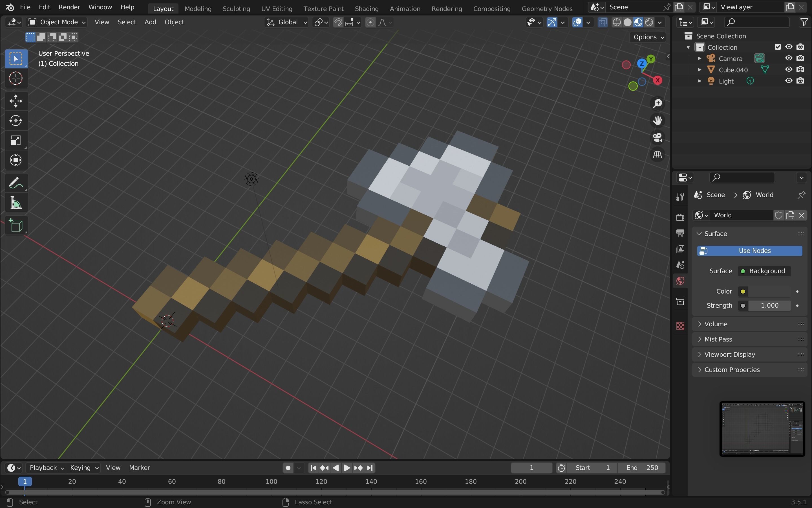Choose the Annotate tool
Screen dimensions: 812x508
click(16, 183)
